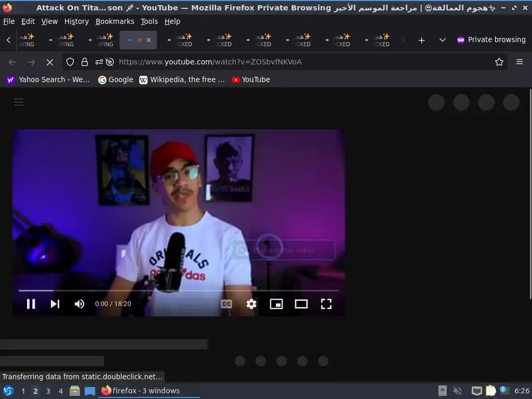Bookmark this page with star
The image size is (532, 399).
[499, 62]
